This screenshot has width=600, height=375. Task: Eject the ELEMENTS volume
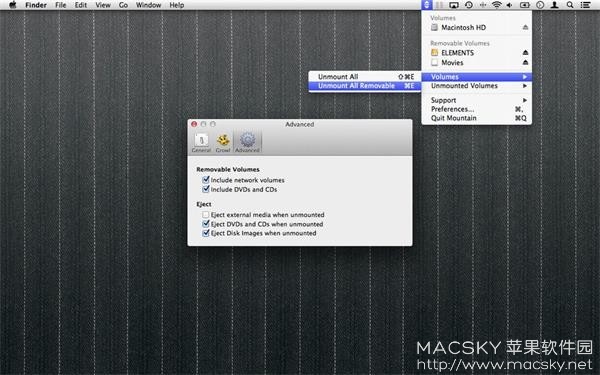(x=525, y=52)
